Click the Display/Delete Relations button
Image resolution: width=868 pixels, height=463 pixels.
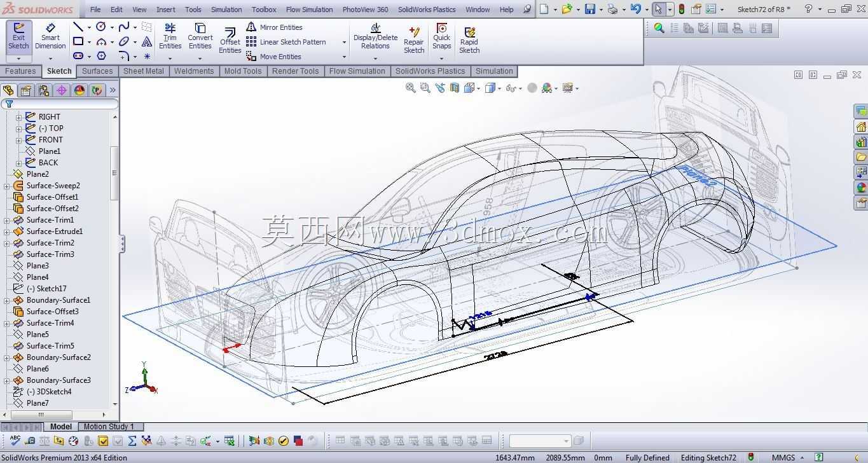tap(375, 36)
